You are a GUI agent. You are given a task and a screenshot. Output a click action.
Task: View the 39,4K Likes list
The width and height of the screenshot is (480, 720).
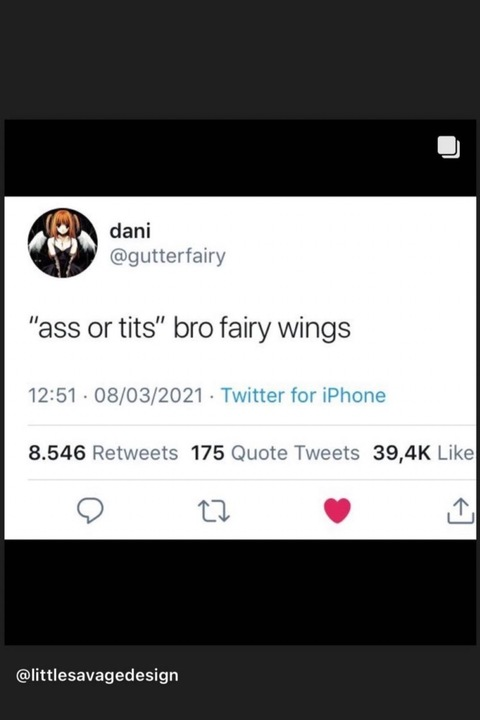tap(424, 453)
